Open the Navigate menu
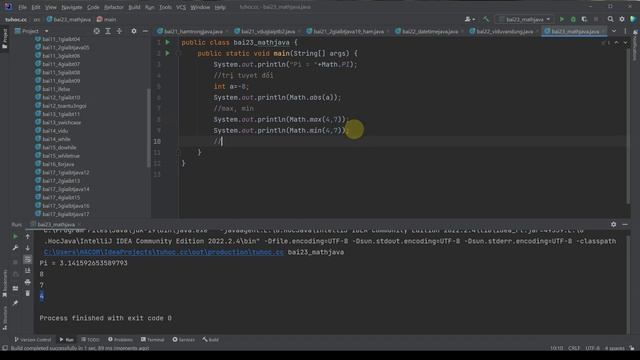The width and height of the screenshot is (640, 360). click(x=71, y=7)
